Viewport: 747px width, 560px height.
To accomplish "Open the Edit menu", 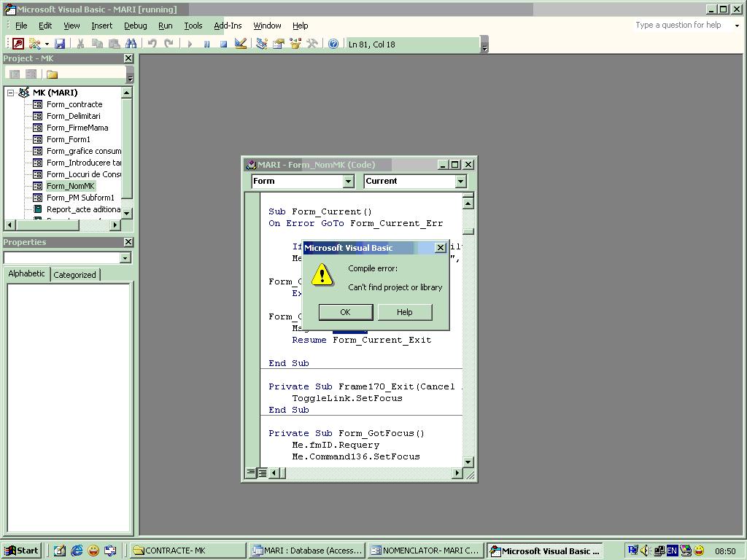I will tap(45, 26).
